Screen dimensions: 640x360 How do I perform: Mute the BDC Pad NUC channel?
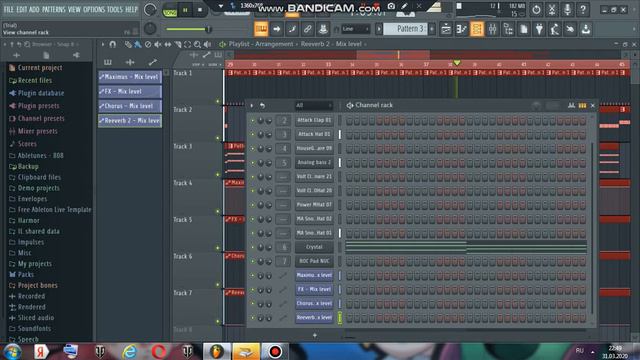[x=252, y=261]
